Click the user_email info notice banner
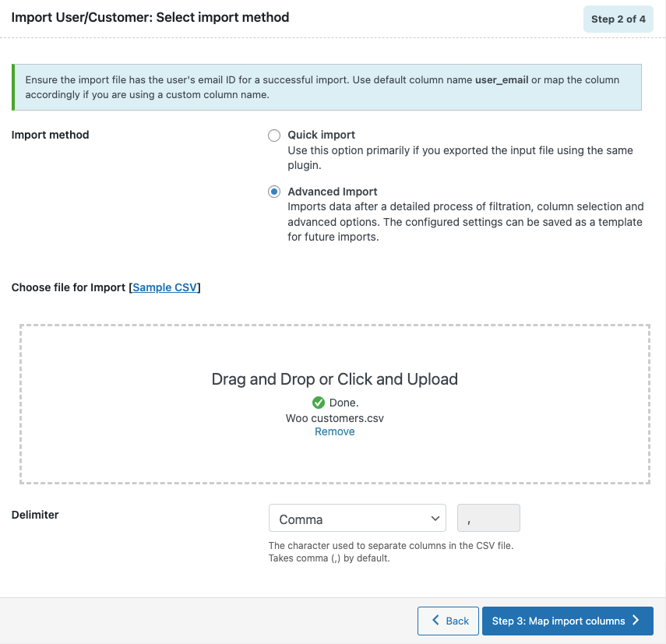This screenshot has width=666, height=644. (x=327, y=87)
